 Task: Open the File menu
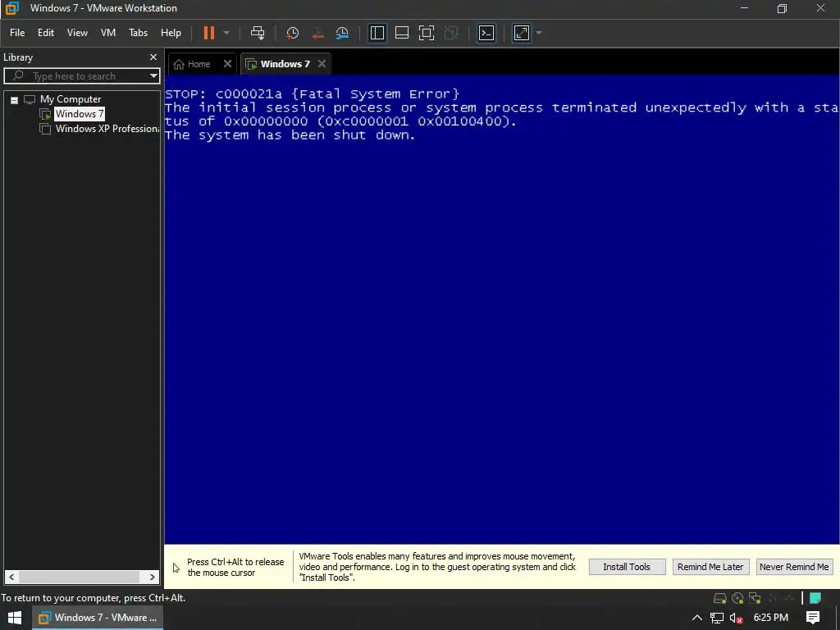coord(17,33)
